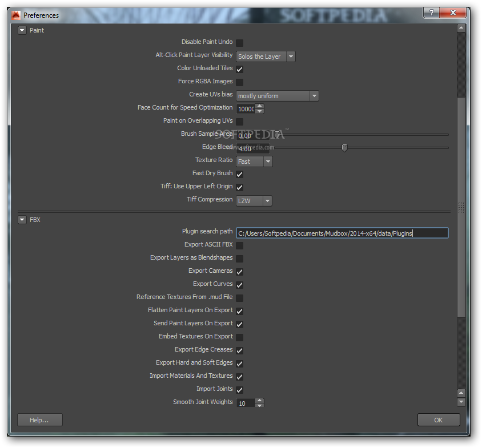The image size is (482, 448).
Task: Click the page-up arrow near scrollbar bottom
Action: pos(461,393)
